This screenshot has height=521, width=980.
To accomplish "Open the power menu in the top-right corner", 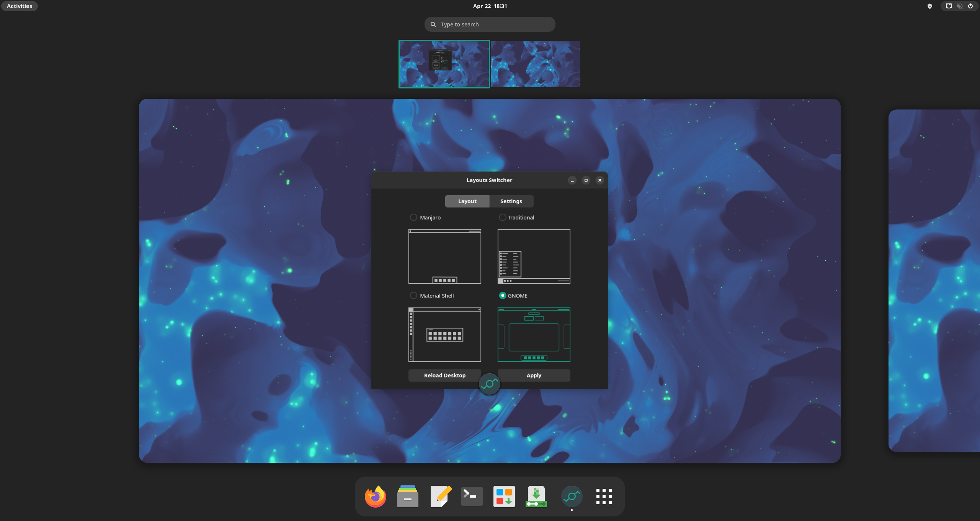I will (970, 6).
